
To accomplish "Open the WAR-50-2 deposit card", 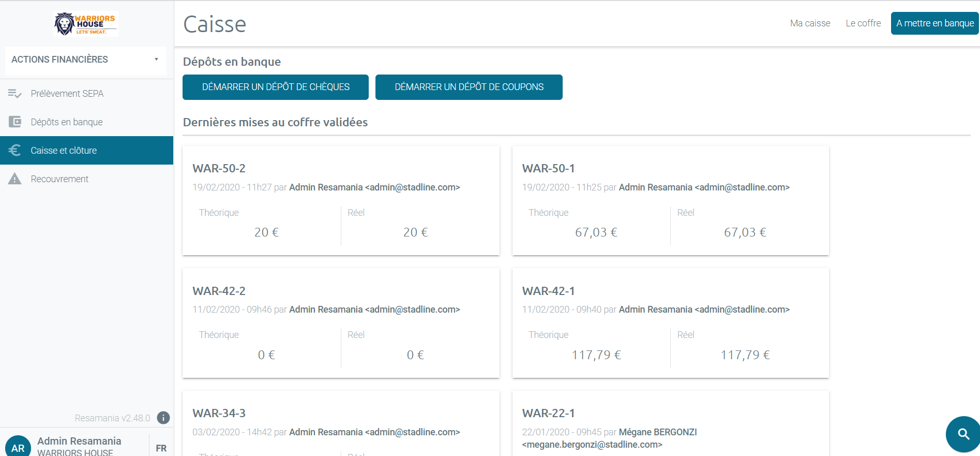I will [341, 201].
